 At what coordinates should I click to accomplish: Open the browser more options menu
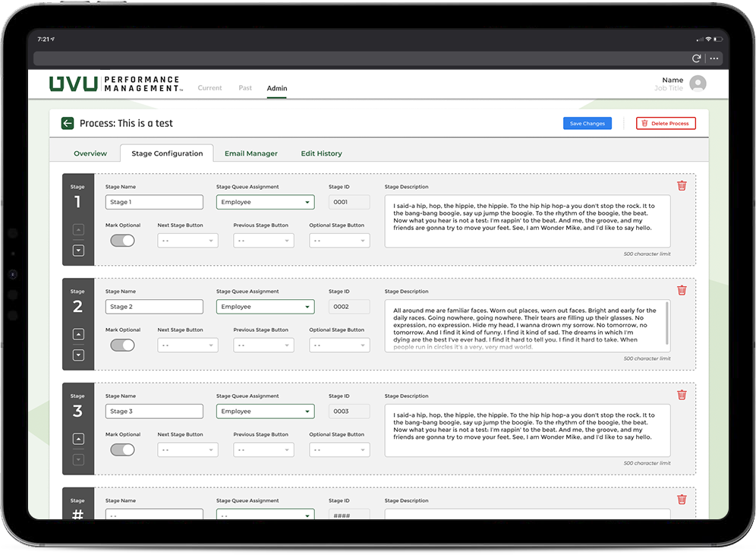[714, 58]
